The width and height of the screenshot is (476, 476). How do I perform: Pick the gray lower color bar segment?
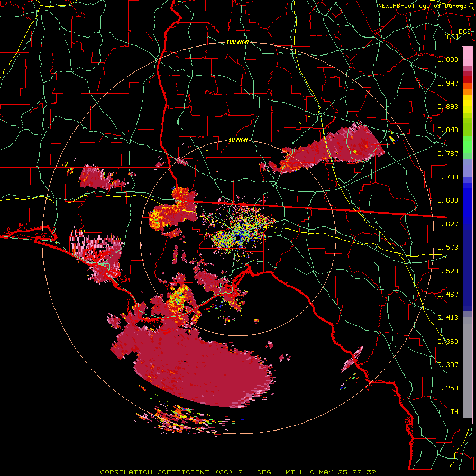(x=467, y=368)
